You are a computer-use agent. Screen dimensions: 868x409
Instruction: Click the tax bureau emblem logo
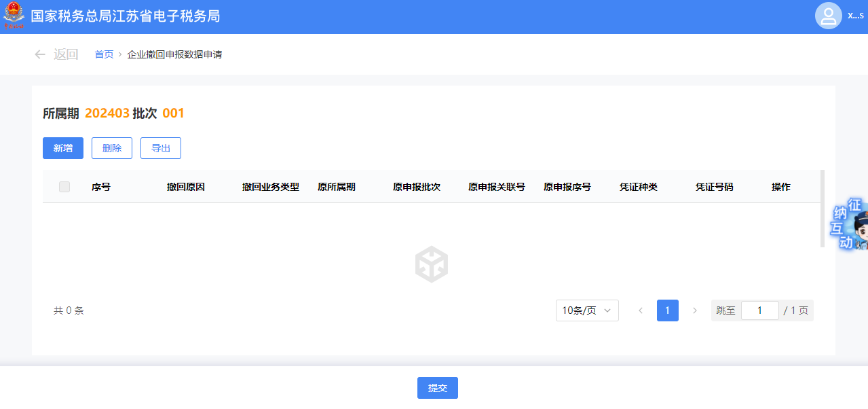click(x=14, y=16)
